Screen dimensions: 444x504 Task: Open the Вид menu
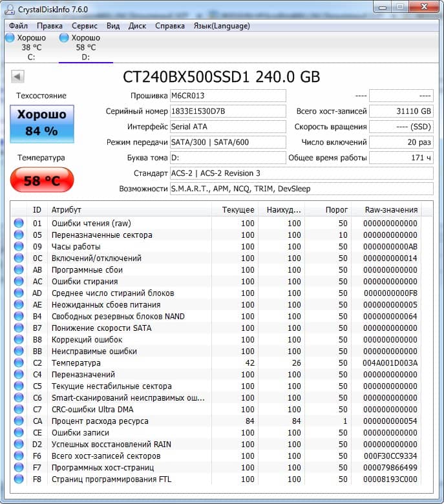point(113,26)
